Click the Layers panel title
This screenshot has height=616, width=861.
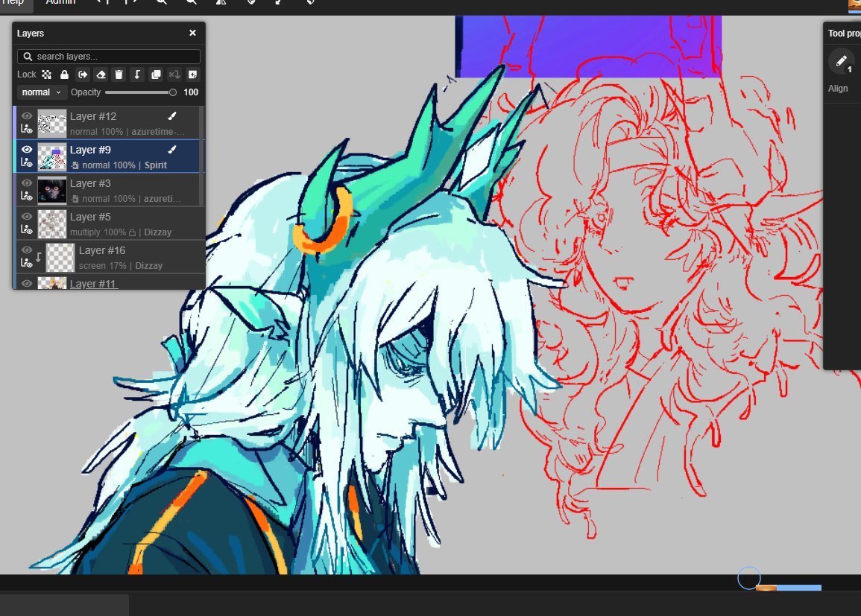pos(31,34)
